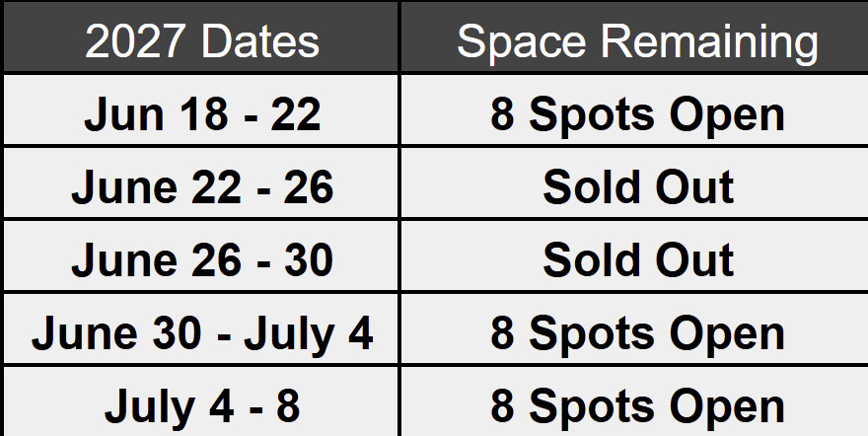The height and width of the screenshot is (436, 868).
Task: Select the "July 4 - 8" date cell
Action: click(201, 402)
